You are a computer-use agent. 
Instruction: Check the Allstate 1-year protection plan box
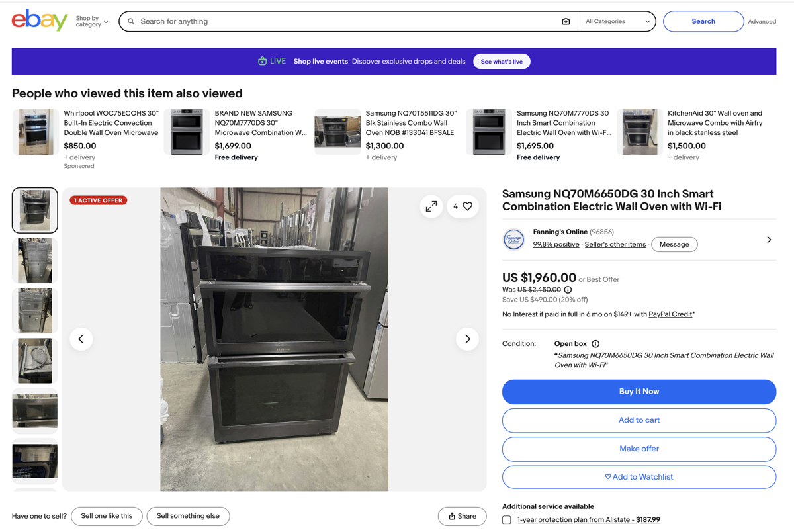click(x=507, y=520)
